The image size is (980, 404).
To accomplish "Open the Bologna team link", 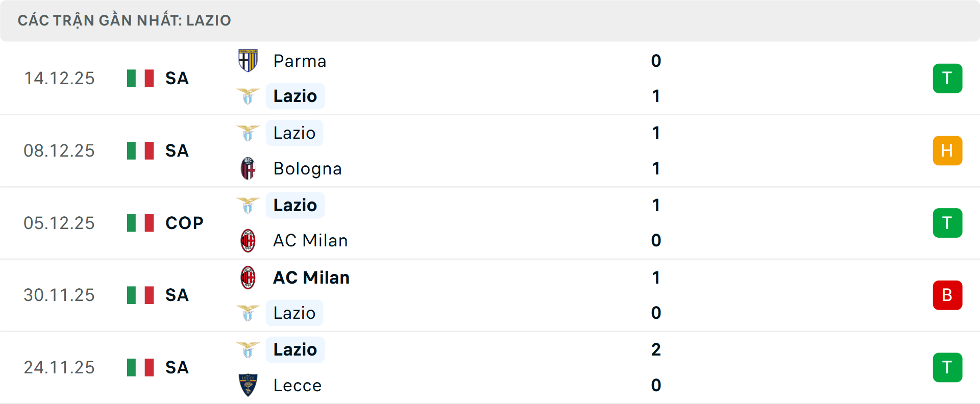I will [x=307, y=169].
